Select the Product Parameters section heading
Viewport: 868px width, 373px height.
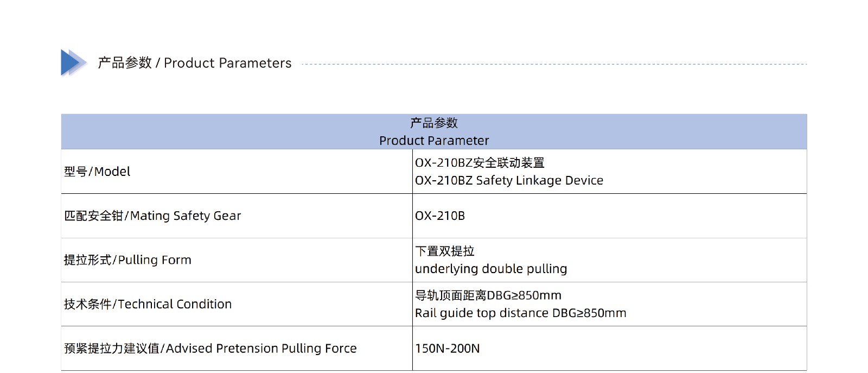(x=195, y=63)
